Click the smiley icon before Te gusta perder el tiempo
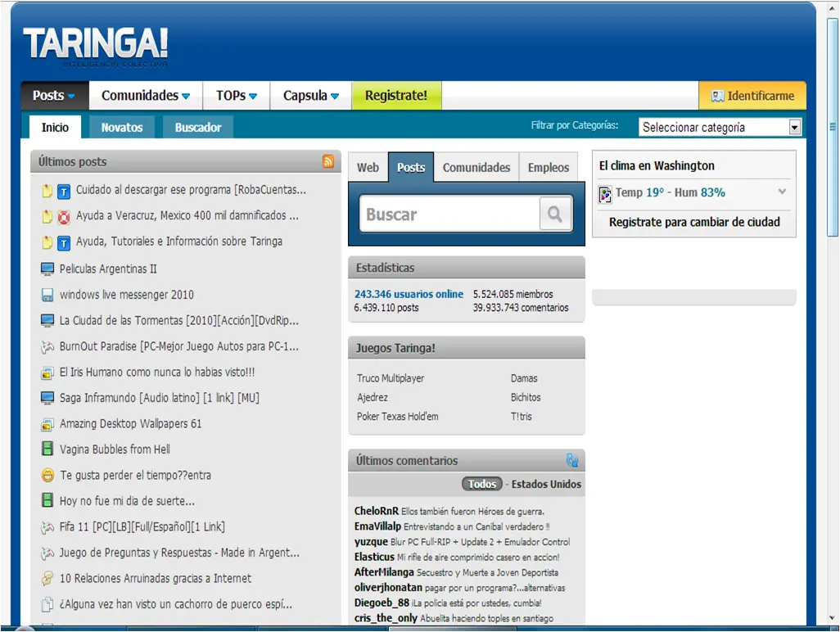The width and height of the screenshot is (840, 632). click(x=47, y=475)
